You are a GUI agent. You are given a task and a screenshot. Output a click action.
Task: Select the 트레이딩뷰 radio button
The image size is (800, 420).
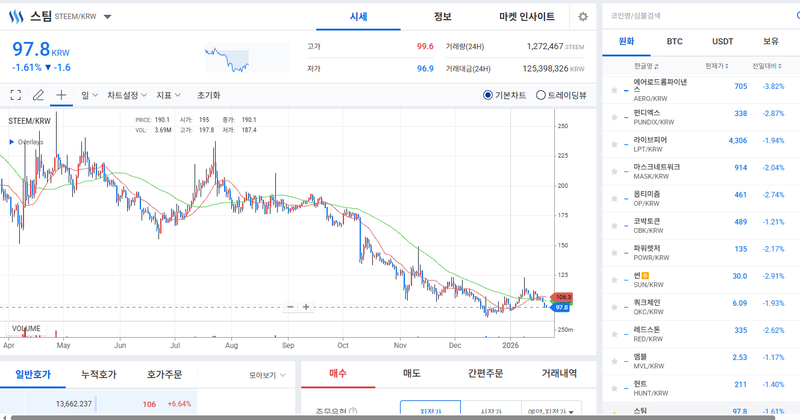pyautogui.click(x=542, y=96)
